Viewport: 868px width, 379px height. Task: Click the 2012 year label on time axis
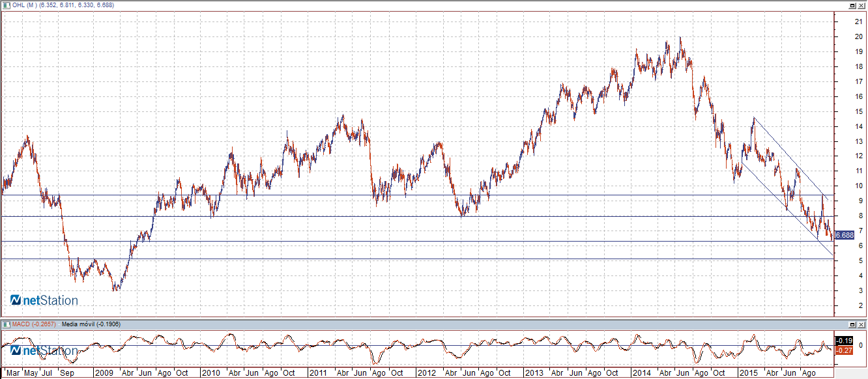(x=426, y=373)
